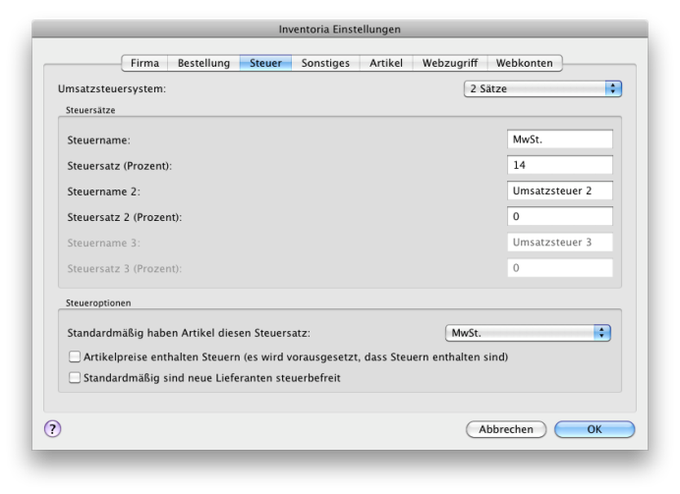Click the Inventoria Einstellungen window title

(340, 29)
